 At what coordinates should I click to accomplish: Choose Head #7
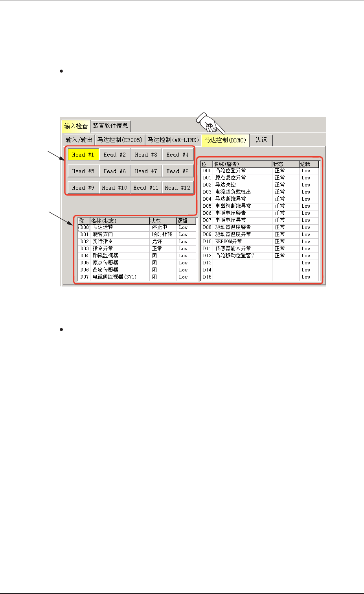point(146,171)
